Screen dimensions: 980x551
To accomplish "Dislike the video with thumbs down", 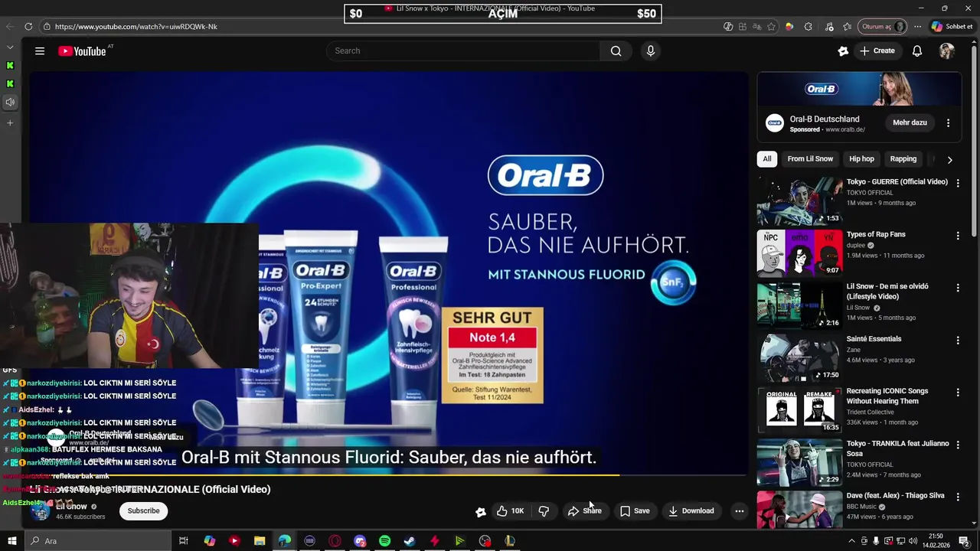I will click(544, 511).
